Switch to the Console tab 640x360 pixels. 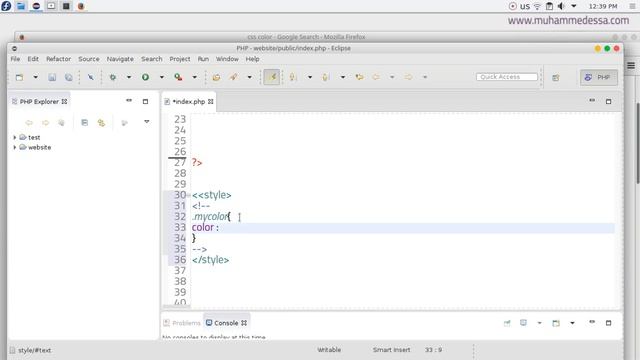tap(226, 323)
